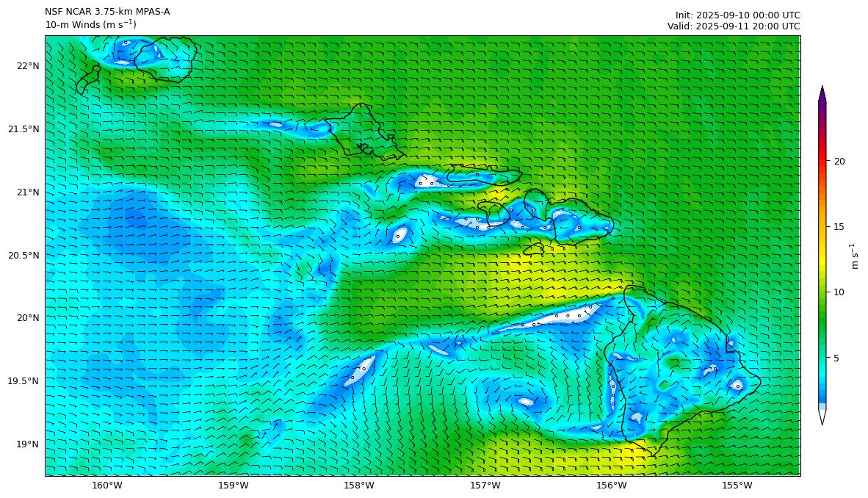Click the small Kahoolawe island outline
The width and height of the screenshot is (868, 498).
pyautogui.click(x=534, y=249)
